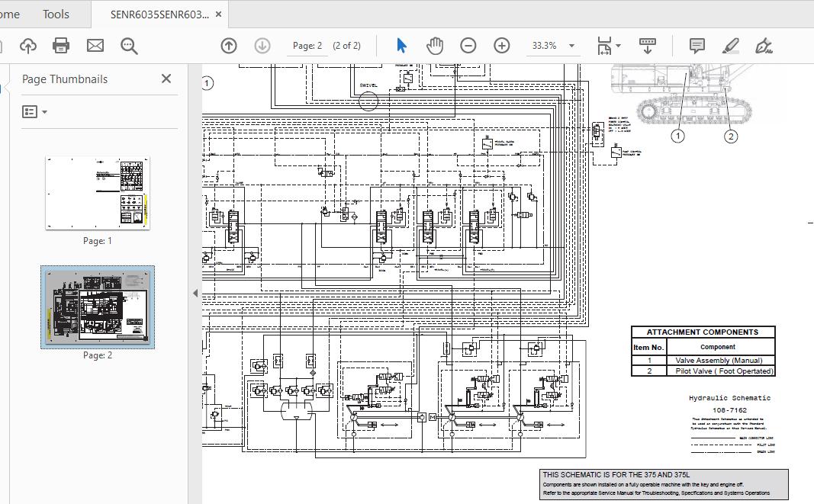Image resolution: width=814 pixels, height=504 pixels.
Task: Add a comment with speech bubble icon
Action: tap(697, 46)
